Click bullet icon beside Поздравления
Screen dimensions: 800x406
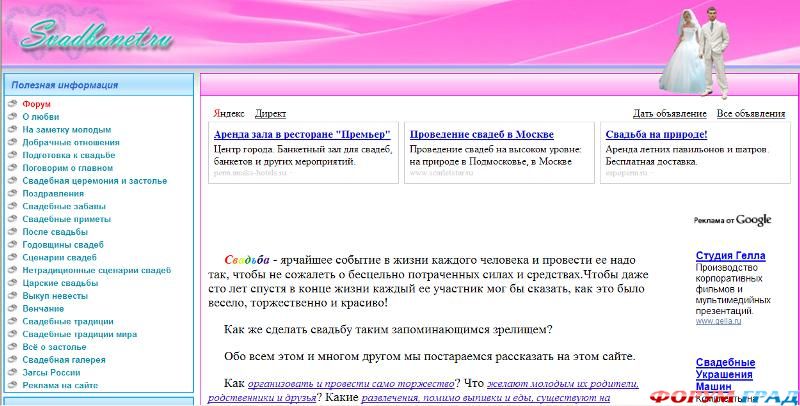click(13, 193)
